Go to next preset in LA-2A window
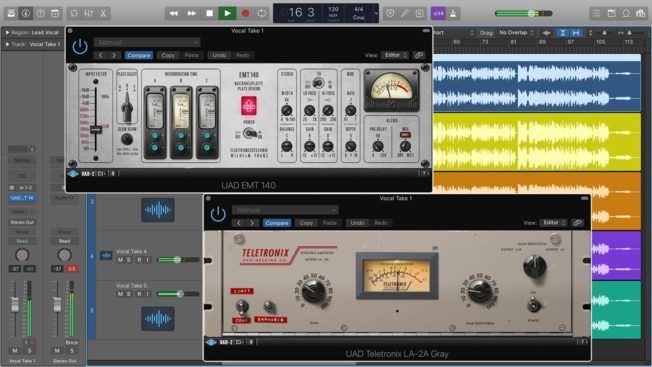This screenshot has height=367, width=652. [252, 223]
